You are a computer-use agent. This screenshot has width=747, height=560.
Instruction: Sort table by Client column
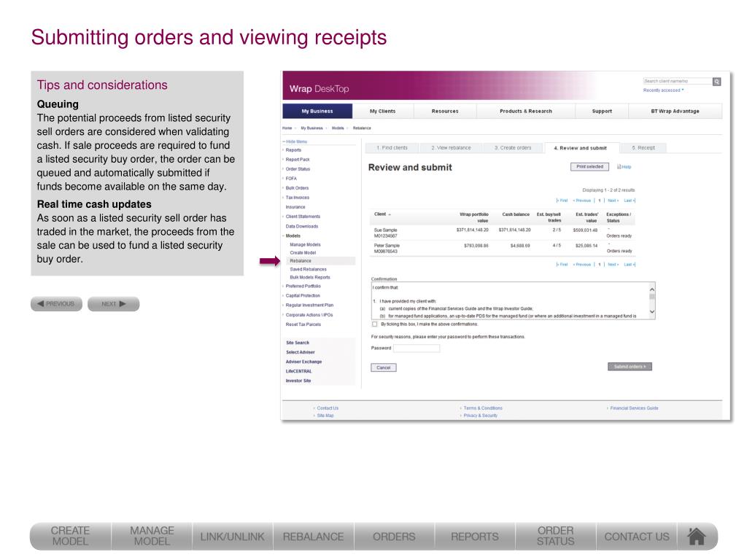tap(382, 214)
